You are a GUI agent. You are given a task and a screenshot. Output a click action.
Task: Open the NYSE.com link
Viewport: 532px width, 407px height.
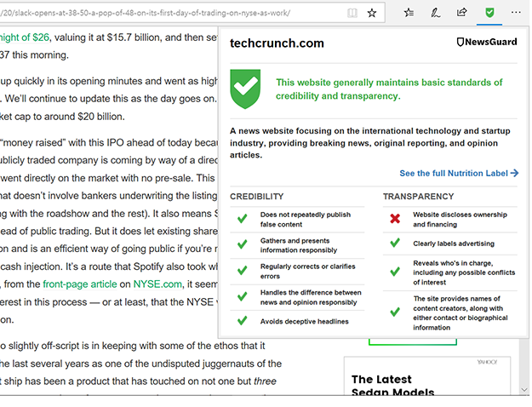point(157,284)
